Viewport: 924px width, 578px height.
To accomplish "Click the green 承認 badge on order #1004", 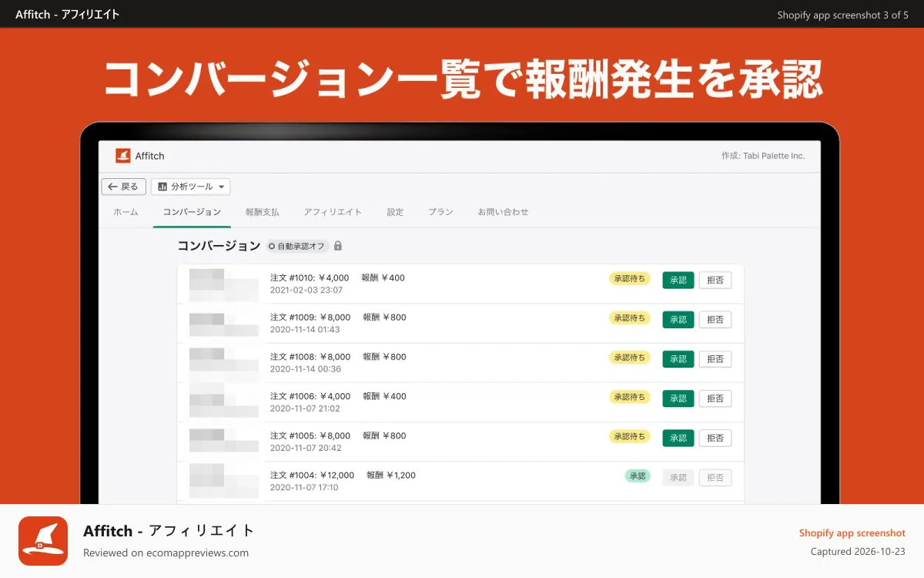I will click(638, 476).
